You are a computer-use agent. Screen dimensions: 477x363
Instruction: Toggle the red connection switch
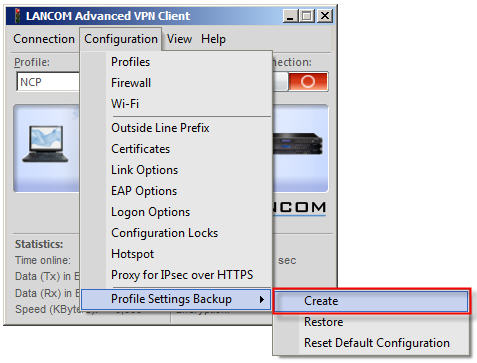(308, 82)
